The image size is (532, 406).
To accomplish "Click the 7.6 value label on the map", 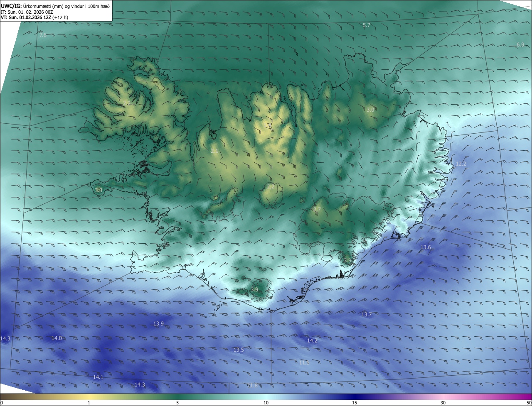I will 42,35.
